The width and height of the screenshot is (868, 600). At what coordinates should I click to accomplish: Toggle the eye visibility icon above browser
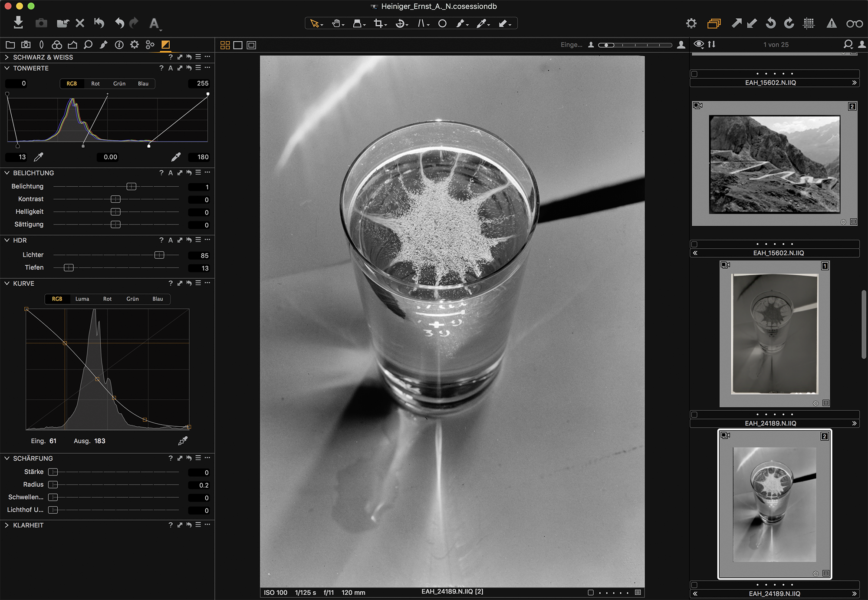698,44
